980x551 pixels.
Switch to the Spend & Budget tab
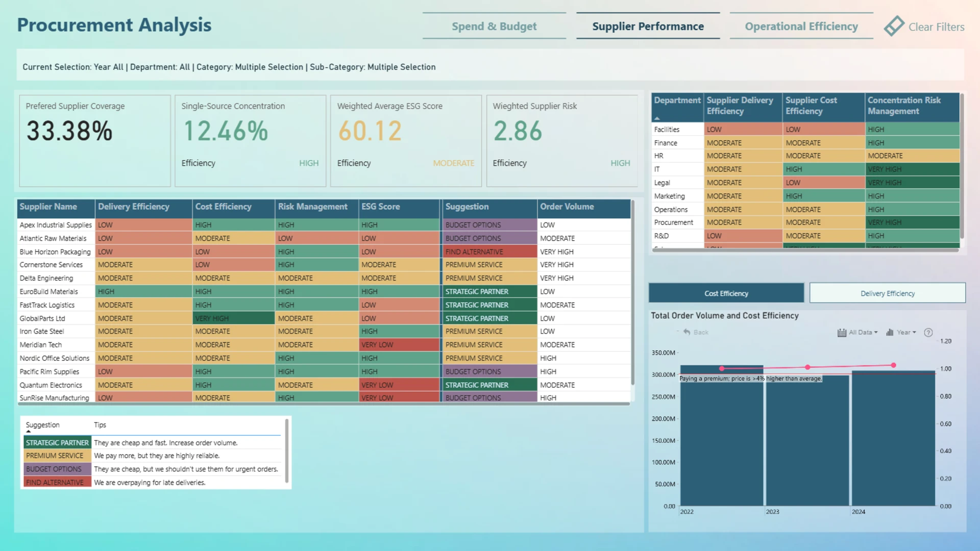(x=494, y=26)
